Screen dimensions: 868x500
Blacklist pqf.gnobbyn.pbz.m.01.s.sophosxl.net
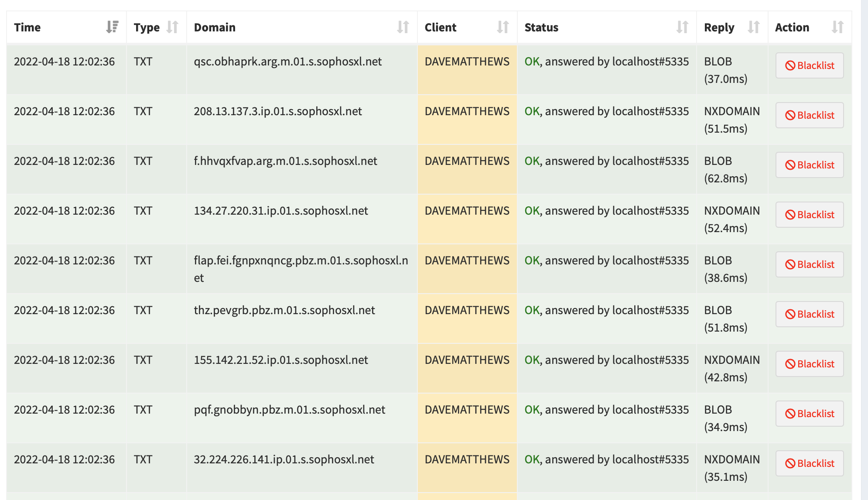tap(810, 414)
